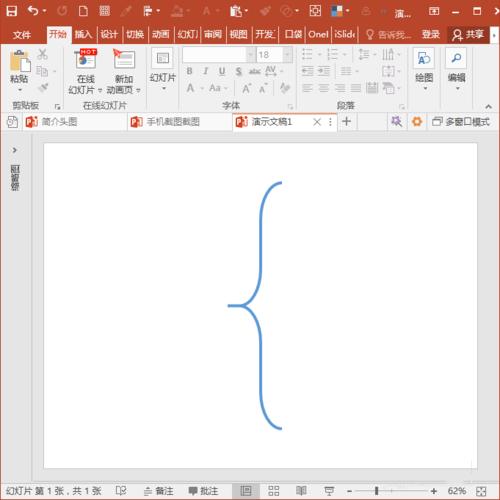Switch to the 手机截图截图 document tab
500x500 pixels.
173,122
